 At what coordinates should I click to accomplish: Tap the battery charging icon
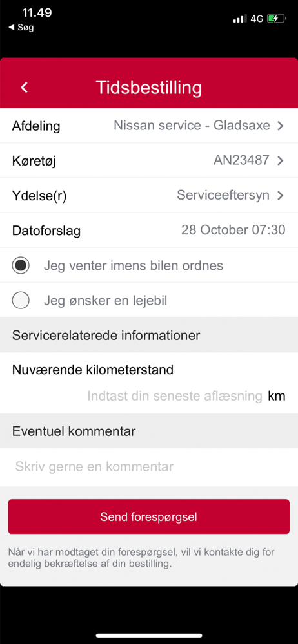tap(276, 19)
